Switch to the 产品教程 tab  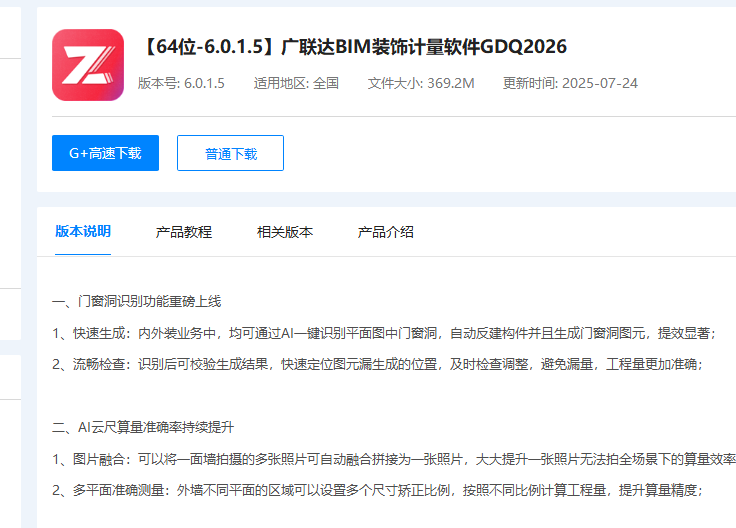click(x=184, y=232)
